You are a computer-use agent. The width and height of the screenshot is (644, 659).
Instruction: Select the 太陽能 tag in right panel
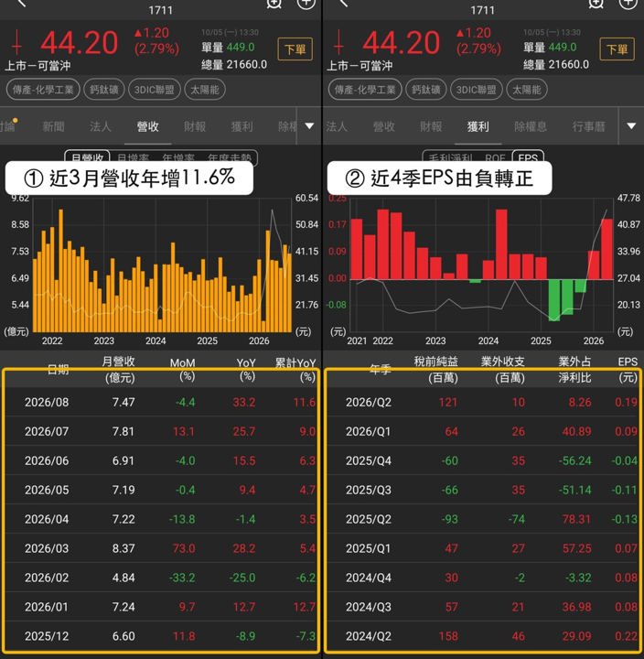pos(526,90)
